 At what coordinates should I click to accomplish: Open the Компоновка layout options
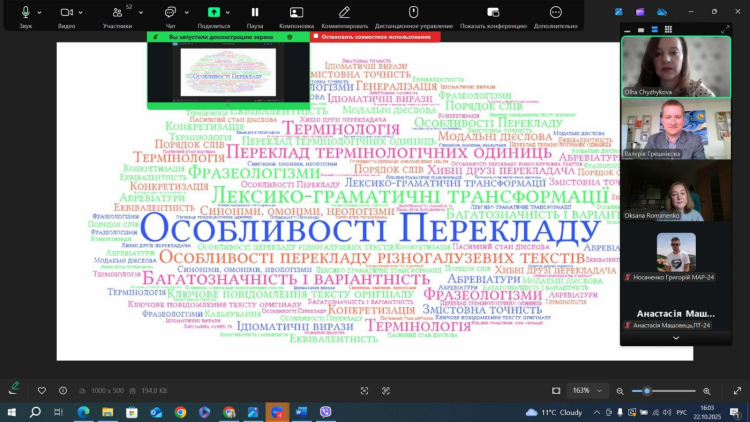click(x=296, y=12)
